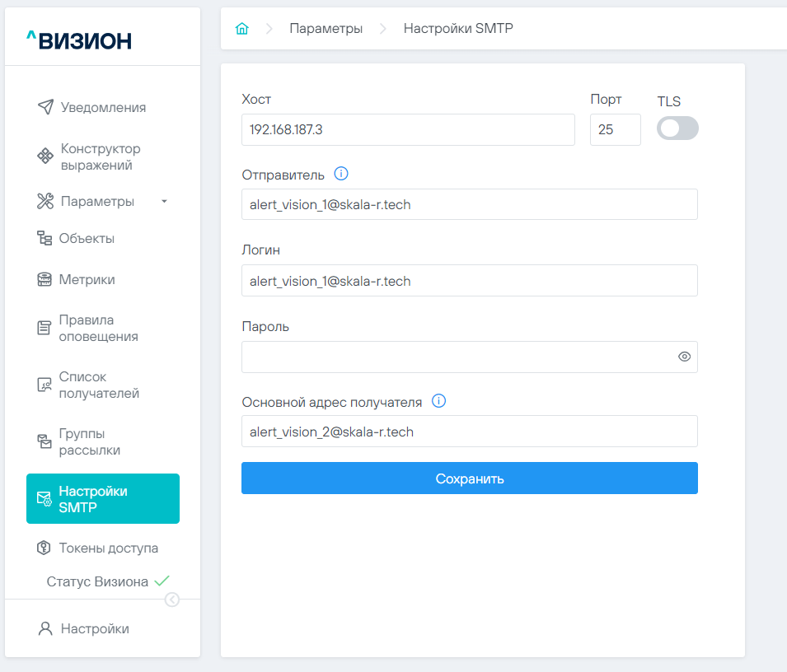Go to Параметры breadcrumb link

pyautogui.click(x=326, y=29)
